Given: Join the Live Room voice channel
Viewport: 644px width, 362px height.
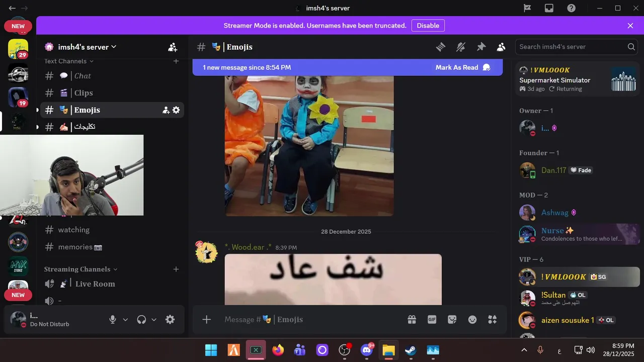Looking at the screenshot, I should coord(112,284).
